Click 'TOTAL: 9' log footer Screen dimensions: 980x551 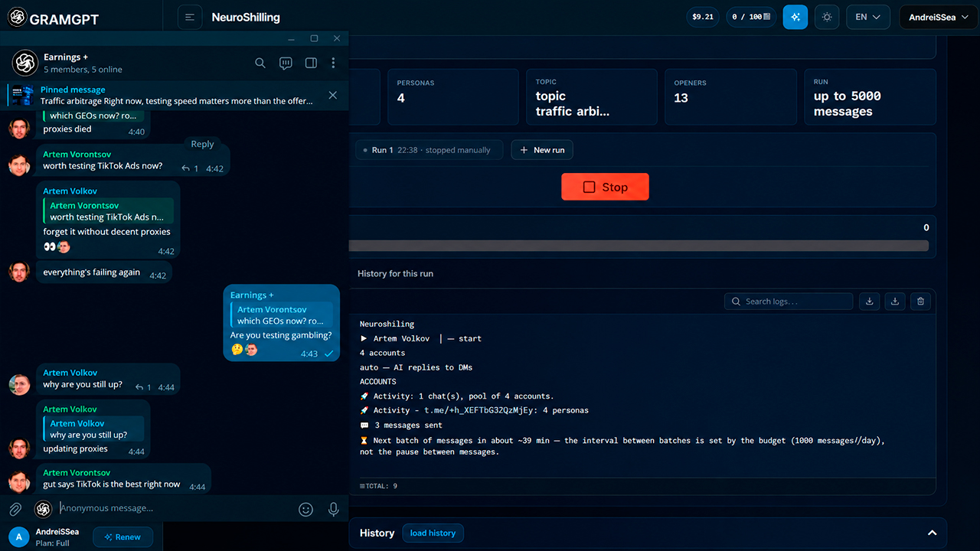(x=378, y=486)
